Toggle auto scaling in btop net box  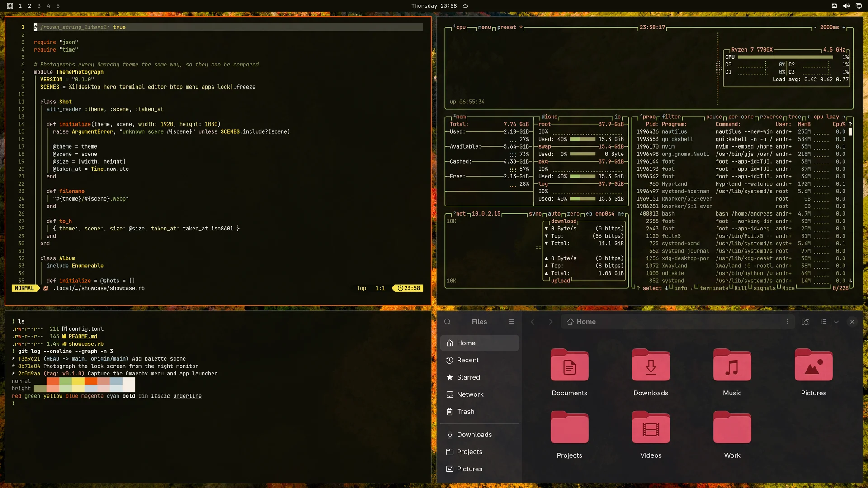[554, 214]
